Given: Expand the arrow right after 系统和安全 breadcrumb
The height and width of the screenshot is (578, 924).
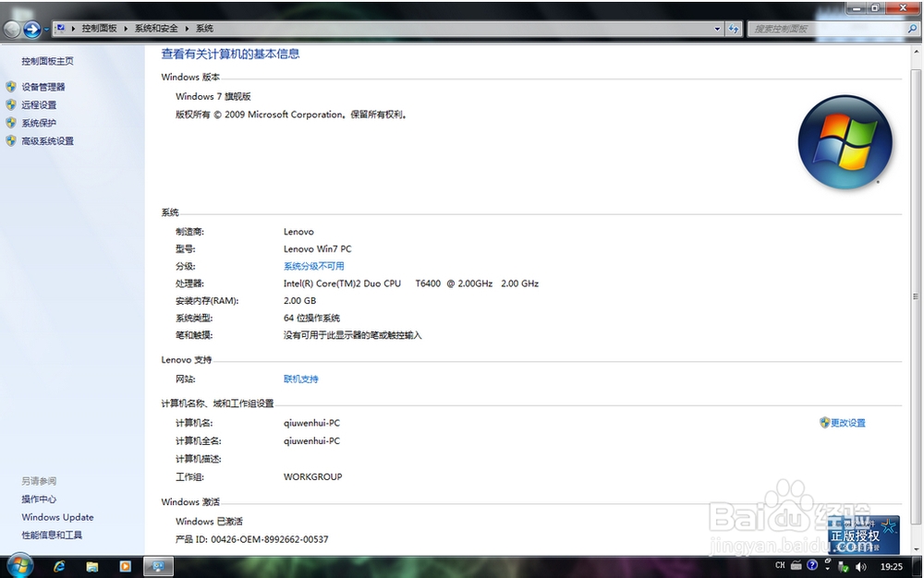Looking at the screenshot, I should click(x=187, y=29).
